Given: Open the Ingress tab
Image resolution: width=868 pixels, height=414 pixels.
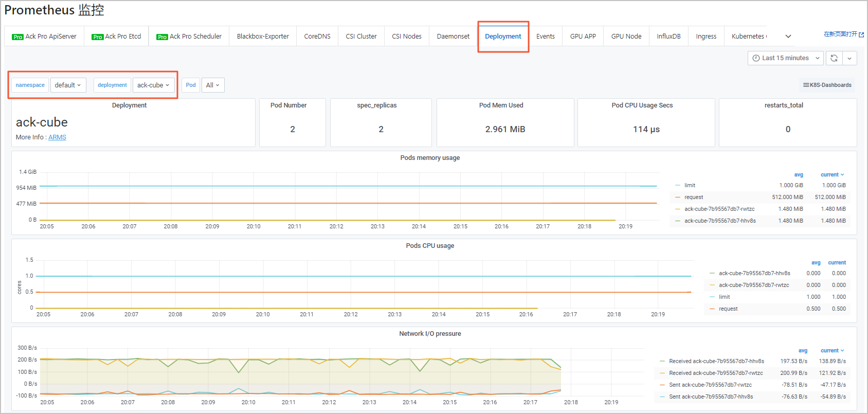Looking at the screenshot, I should (706, 37).
